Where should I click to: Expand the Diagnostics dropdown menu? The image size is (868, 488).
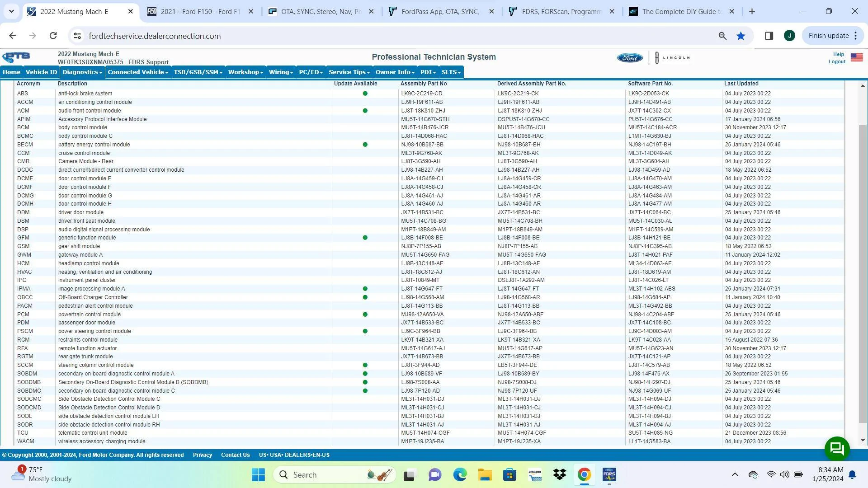[82, 72]
